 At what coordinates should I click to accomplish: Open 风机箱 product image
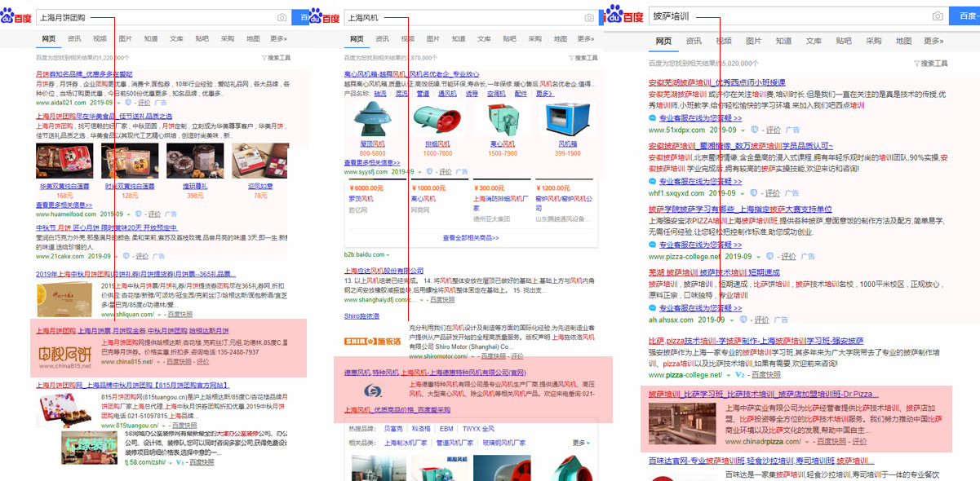coord(567,120)
